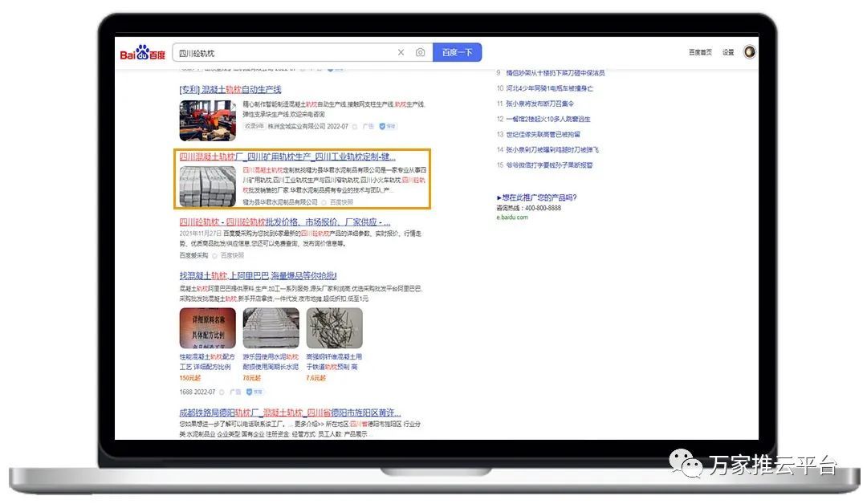Clear the search box with the X icon
Image resolution: width=867 pixels, height=504 pixels.
(401, 53)
